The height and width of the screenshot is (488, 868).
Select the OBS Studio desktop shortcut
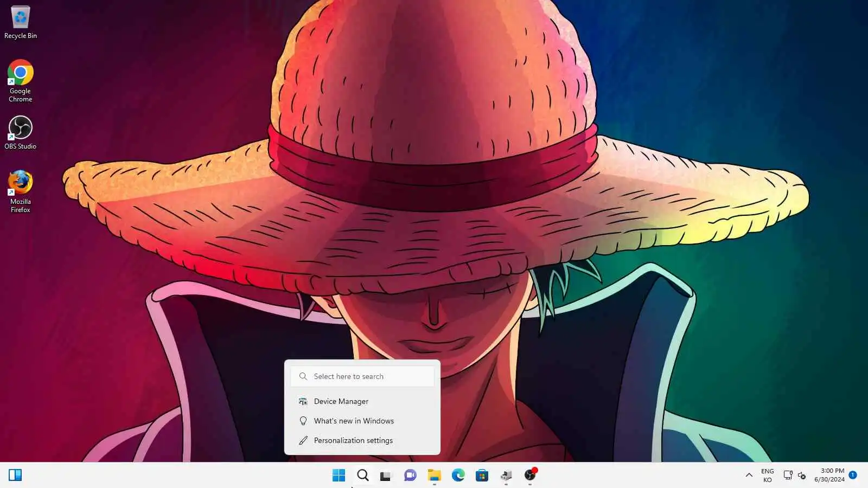[21, 132]
